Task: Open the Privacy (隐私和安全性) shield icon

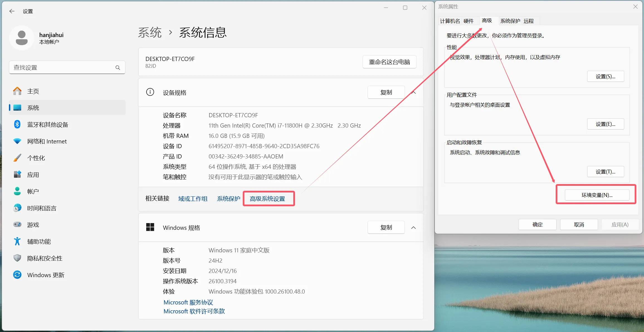Action: [17, 258]
